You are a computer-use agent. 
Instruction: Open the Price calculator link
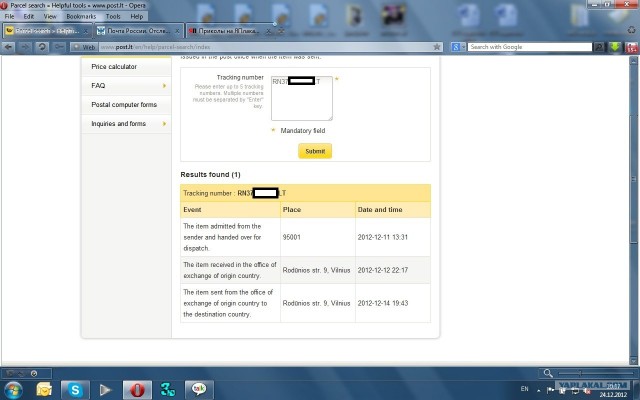point(114,67)
